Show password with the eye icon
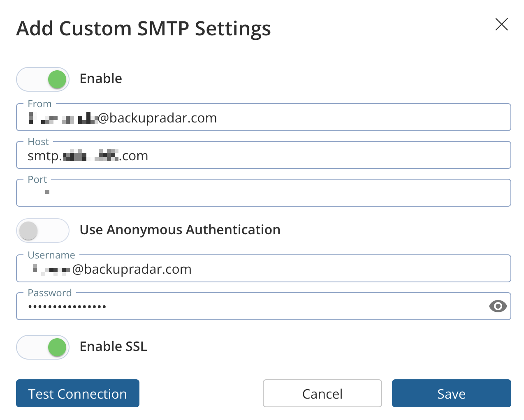Viewport: 524px width, 420px height. (498, 306)
